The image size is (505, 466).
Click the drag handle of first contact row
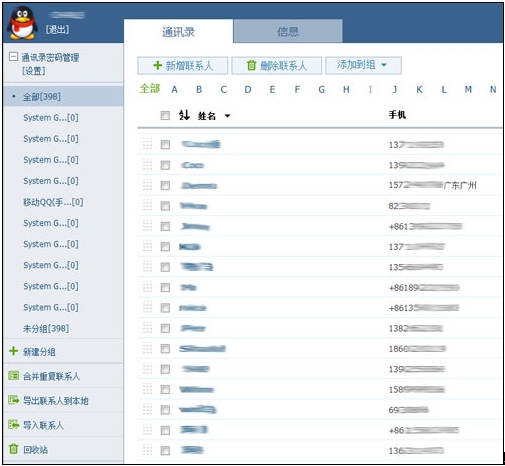[147, 144]
